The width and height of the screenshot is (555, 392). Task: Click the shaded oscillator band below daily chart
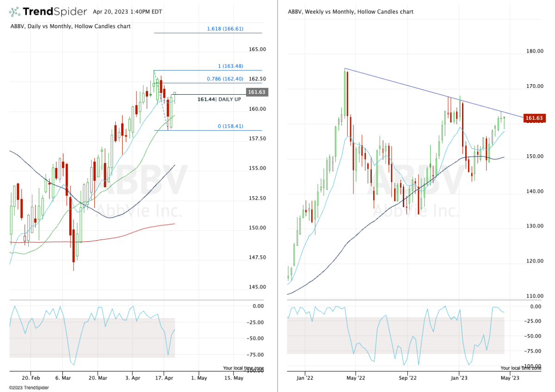[92, 337]
